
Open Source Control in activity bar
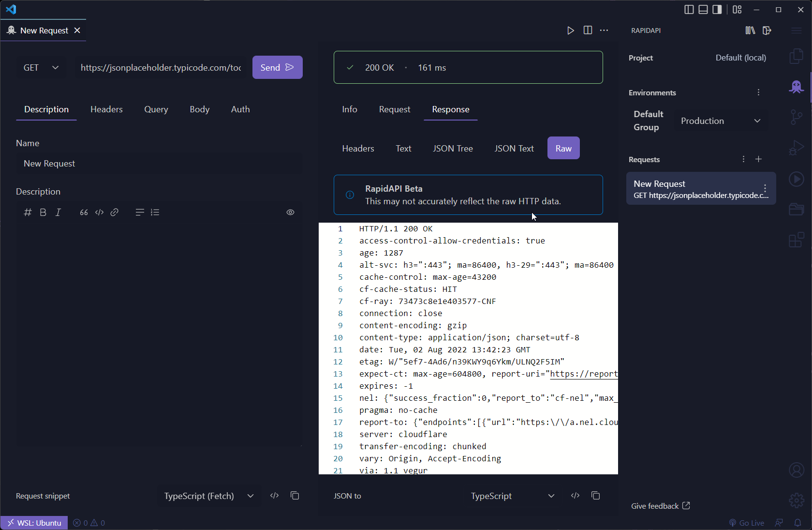coord(797,117)
